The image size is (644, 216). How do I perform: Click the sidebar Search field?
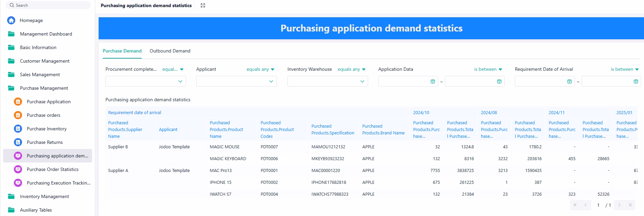pos(48,5)
